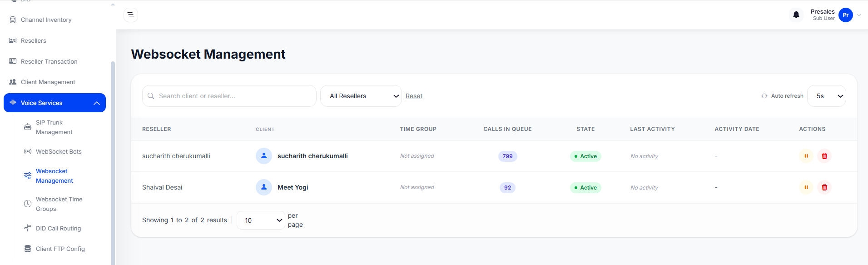Focus the Search client or reseller field

tap(229, 96)
